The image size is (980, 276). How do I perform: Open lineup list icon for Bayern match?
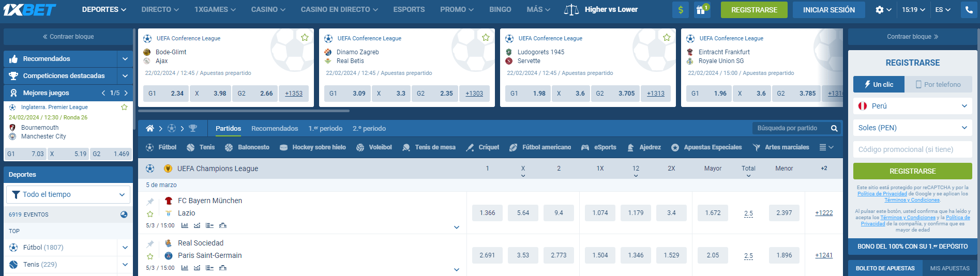click(x=209, y=225)
